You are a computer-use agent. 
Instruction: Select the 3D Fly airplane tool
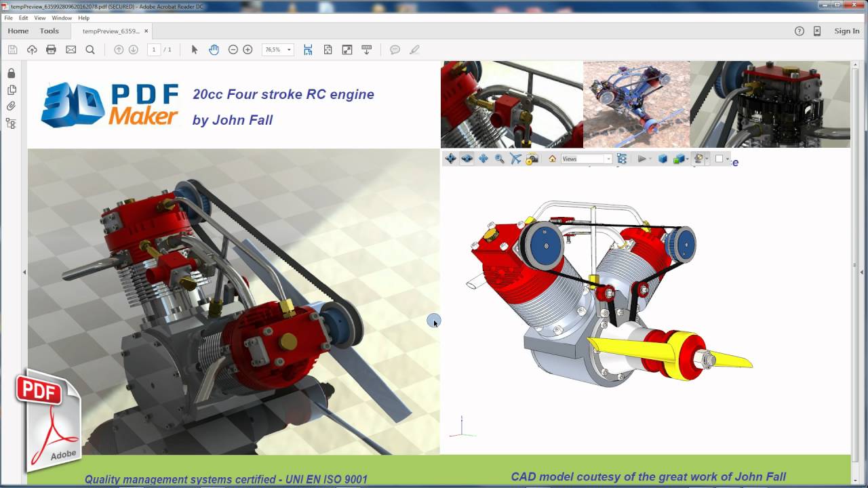click(x=516, y=159)
